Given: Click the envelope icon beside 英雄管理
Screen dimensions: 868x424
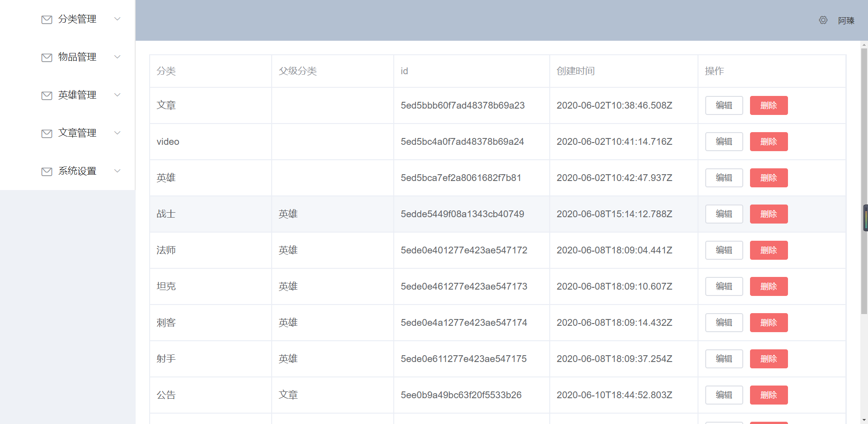Looking at the screenshot, I should tap(47, 95).
